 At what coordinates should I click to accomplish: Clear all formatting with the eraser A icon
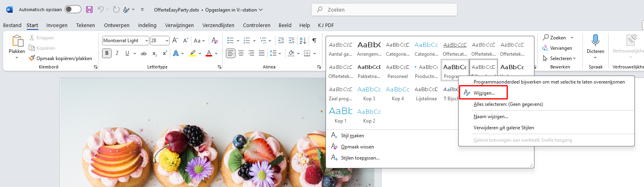tap(215, 41)
